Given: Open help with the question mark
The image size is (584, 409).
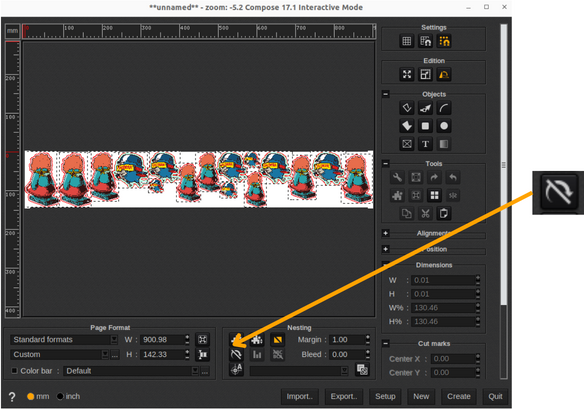Looking at the screenshot, I should [x=12, y=397].
